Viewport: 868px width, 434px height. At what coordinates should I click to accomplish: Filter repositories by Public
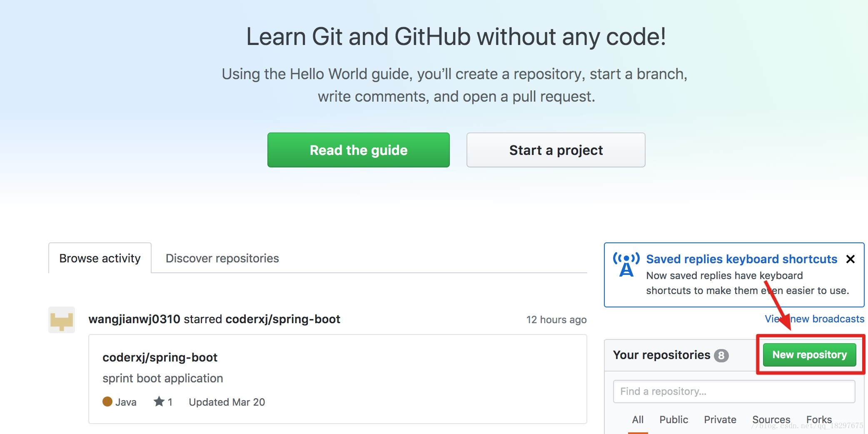(x=673, y=419)
